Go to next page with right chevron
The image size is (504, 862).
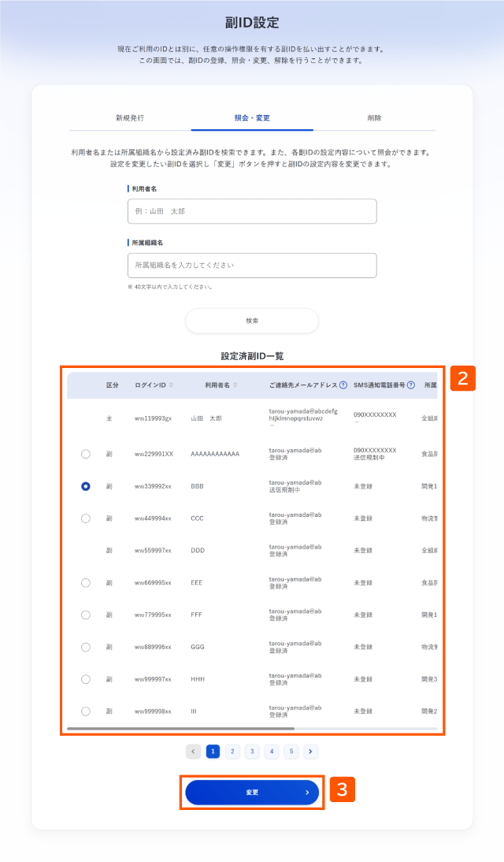click(310, 752)
